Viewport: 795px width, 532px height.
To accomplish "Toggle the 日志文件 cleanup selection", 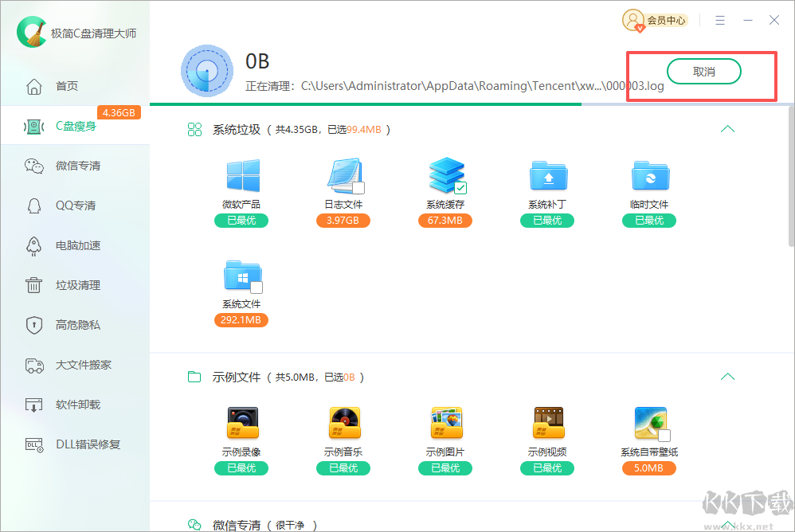I will pyautogui.click(x=343, y=175).
